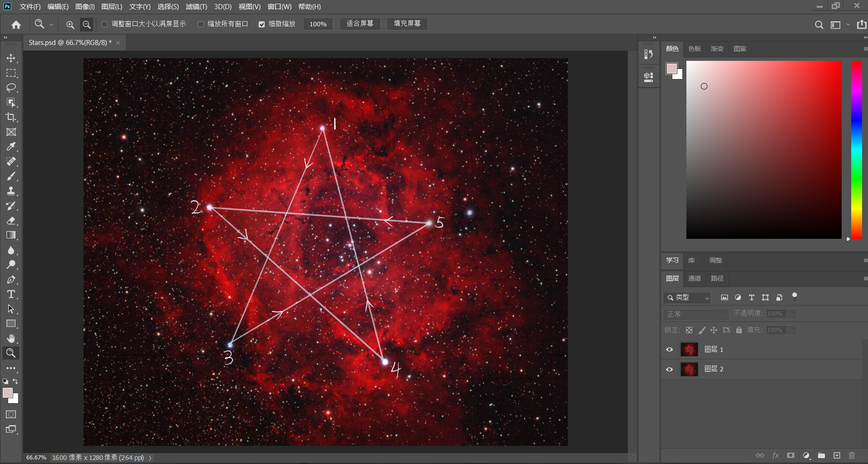
Task: Select the Brush tool
Action: [11, 176]
